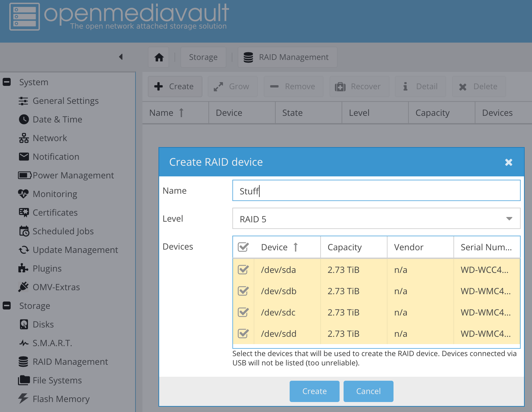
Task: Uncheck the /dev/sdb checkbox
Action: [x=243, y=291]
